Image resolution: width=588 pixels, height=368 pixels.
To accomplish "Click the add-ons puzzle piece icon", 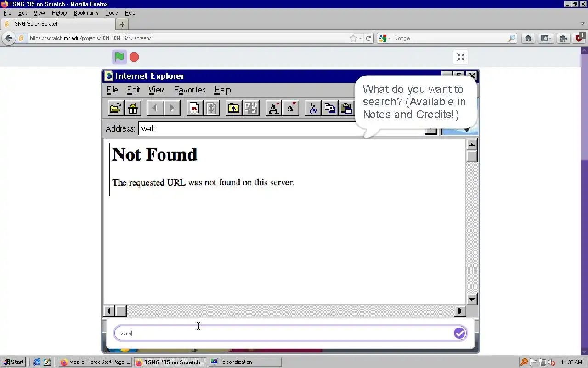I will click(563, 38).
